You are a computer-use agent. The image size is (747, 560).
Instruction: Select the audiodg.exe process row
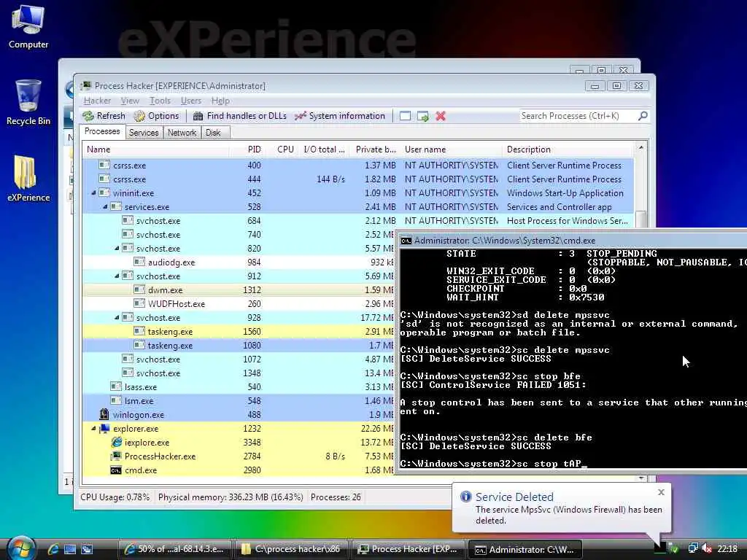tap(239, 262)
